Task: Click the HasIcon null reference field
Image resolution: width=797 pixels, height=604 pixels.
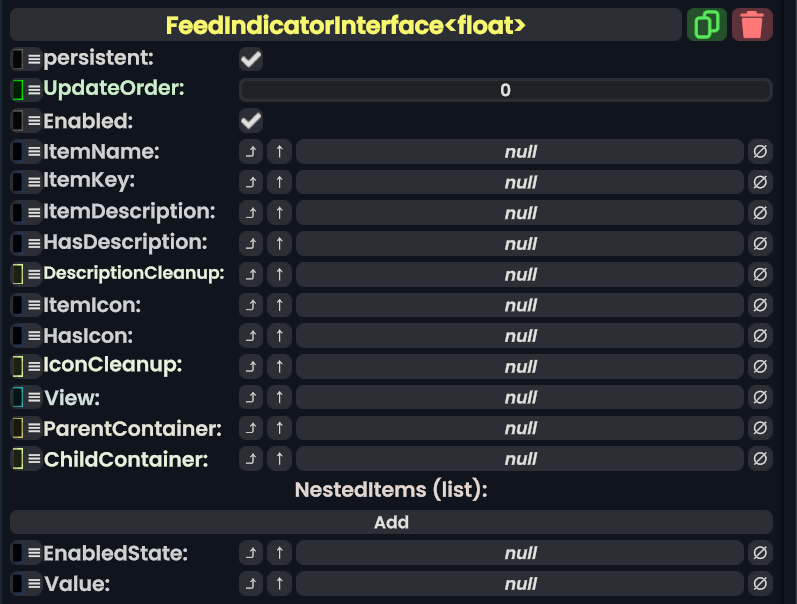Action: coord(520,336)
